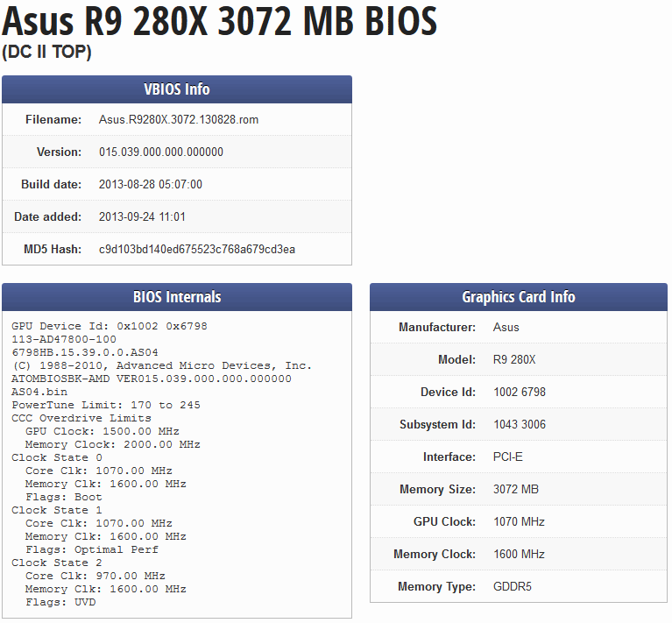Click the DC II TOP subtitle

(46, 53)
